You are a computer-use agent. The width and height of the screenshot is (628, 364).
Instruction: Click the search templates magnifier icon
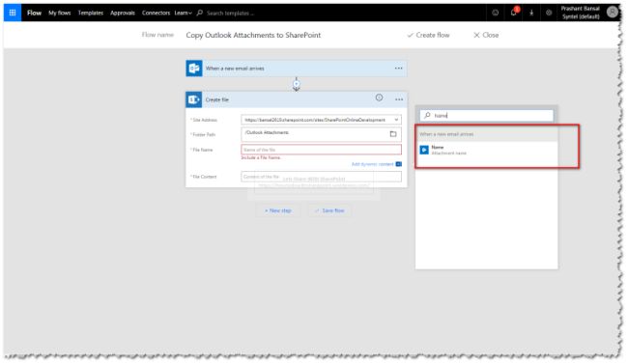coord(199,13)
